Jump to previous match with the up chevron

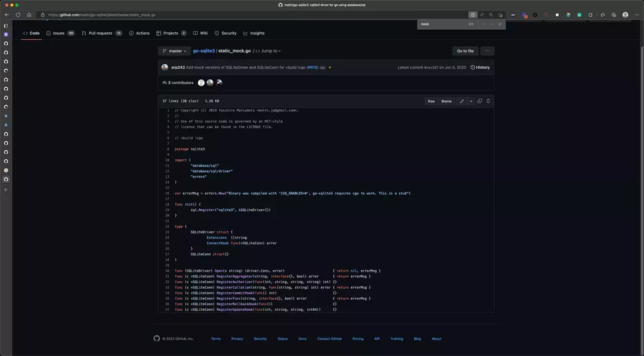tap(484, 24)
